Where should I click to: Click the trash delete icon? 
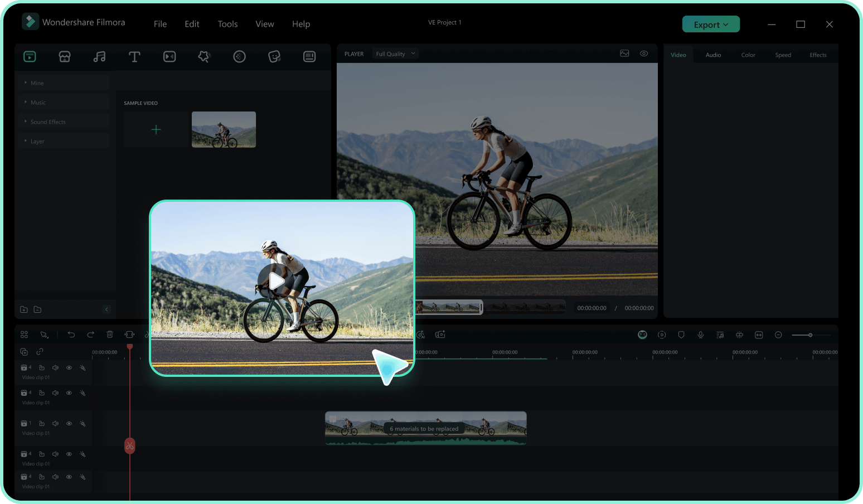pos(110,335)
